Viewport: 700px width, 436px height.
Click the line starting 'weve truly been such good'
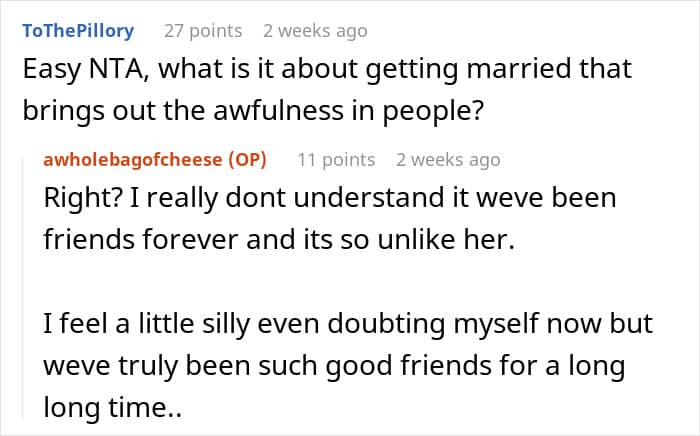tap(334, 366)
